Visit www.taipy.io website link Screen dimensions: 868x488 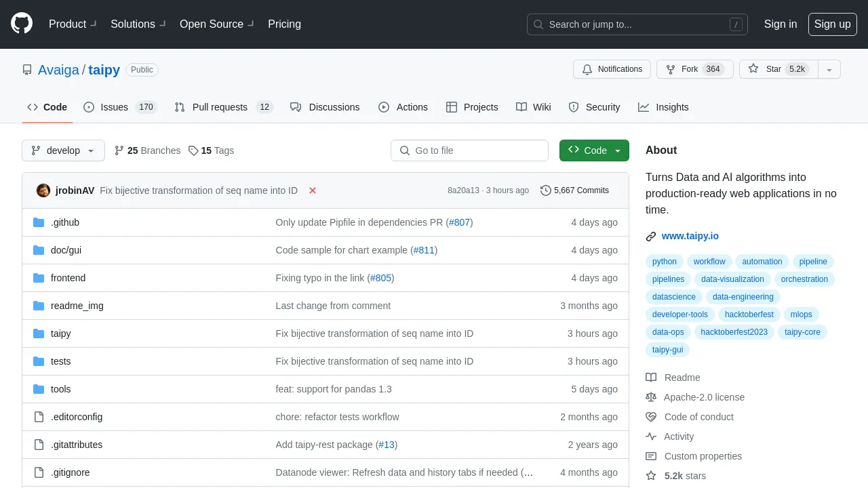[690, 236]
